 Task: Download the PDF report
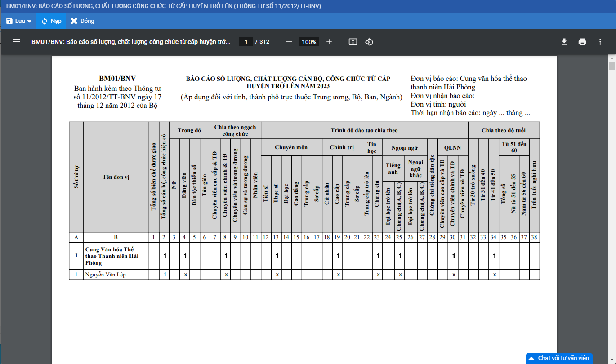(x=564, y=42)
